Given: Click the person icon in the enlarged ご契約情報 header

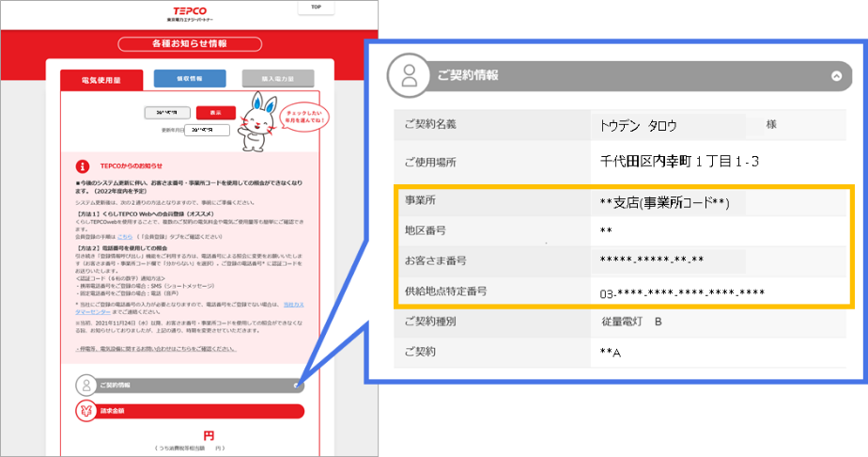Looking at the screenshot, I should (409, 75).
